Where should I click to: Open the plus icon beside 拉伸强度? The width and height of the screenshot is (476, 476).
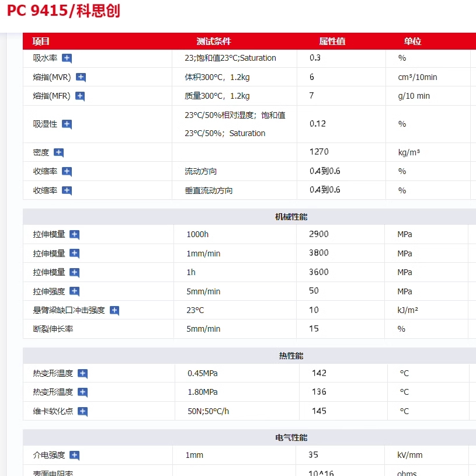[74, 291]
